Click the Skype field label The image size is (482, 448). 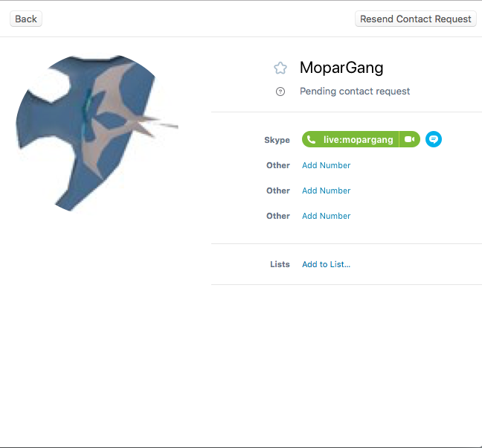277,140
